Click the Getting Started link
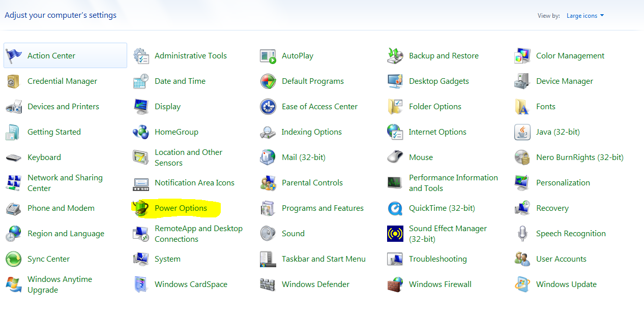This screenshot has height=318, width=644. click(x=54, y=132)
